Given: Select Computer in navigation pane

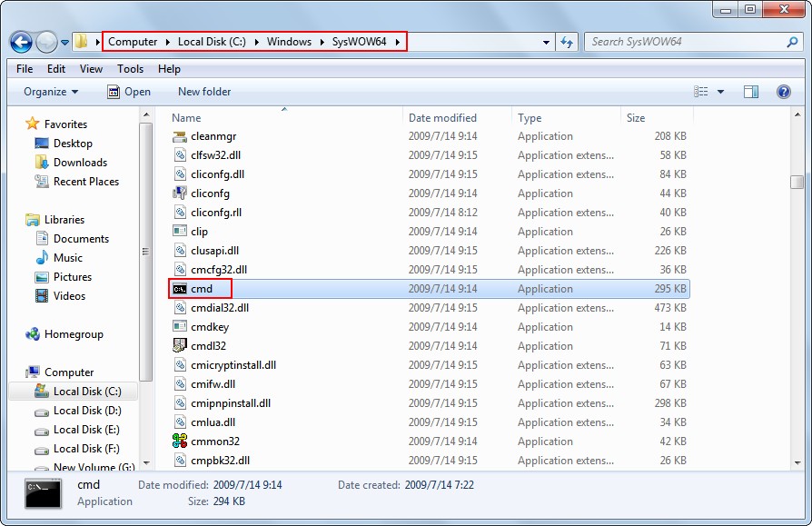Looking at the screenshot, I should click(x=69, y=372).
